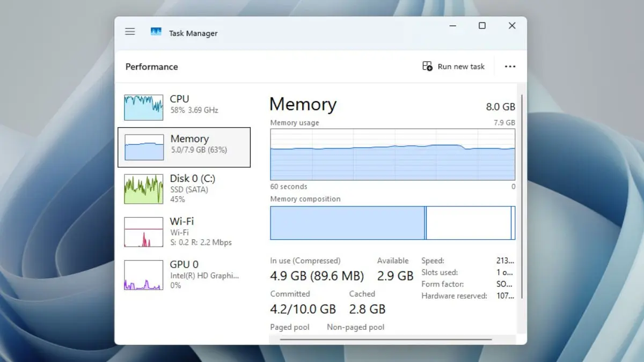Click the 4.9 GB (89.6 MB) in-use value

coord(317,276)
